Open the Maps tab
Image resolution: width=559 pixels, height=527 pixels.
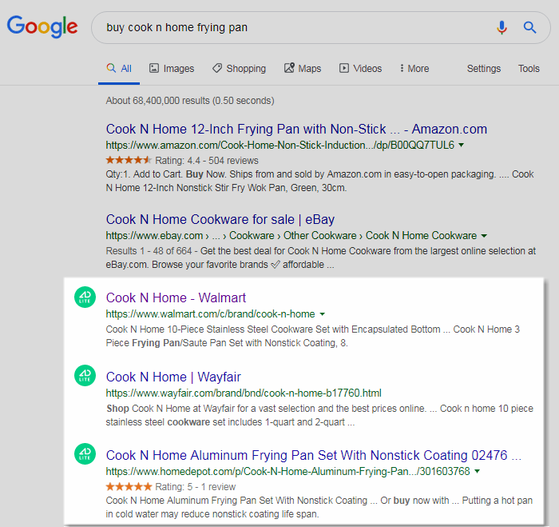[302, 68]
